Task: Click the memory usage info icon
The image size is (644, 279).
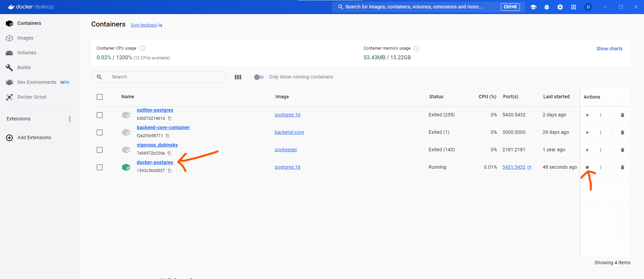Action: click(417, 48)
